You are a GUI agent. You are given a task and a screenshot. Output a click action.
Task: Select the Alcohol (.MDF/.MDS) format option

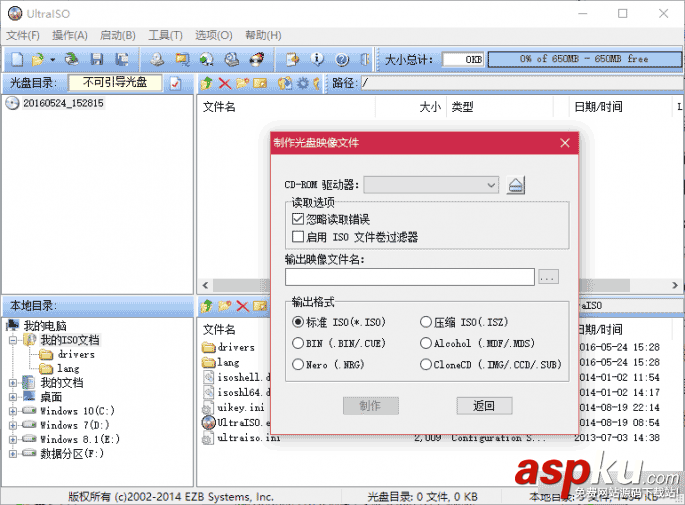pos(426,343)
